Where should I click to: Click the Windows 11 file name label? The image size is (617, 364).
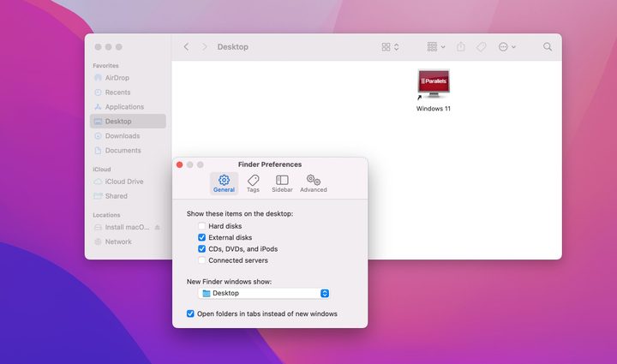point(434,109)
